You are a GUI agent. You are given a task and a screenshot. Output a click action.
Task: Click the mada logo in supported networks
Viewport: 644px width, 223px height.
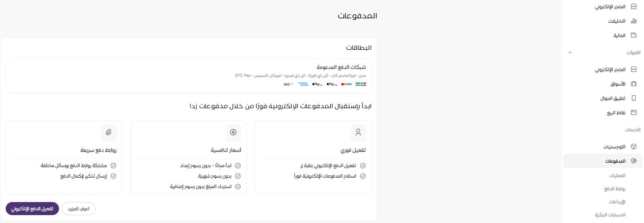click(x=360, y=84)
